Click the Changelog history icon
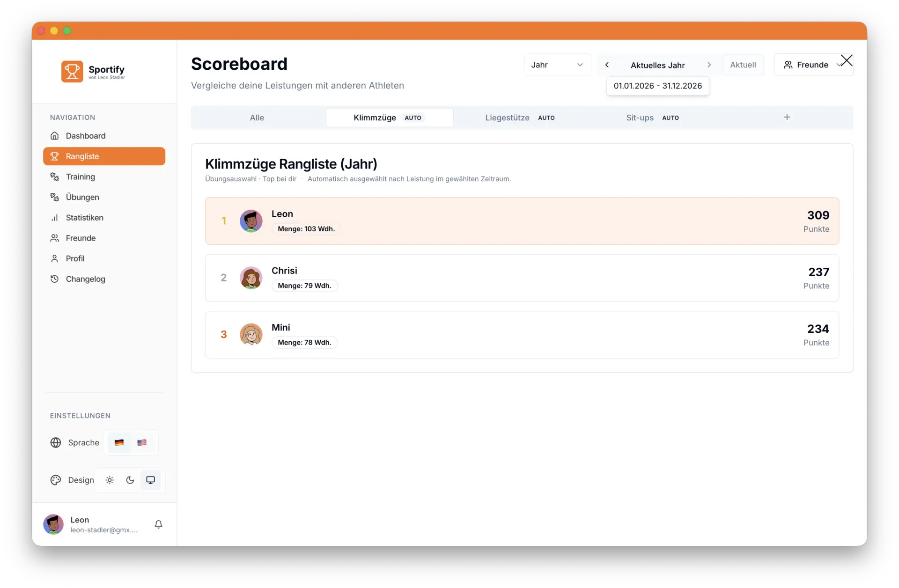The image size is (899, 588). pos(55,279)
